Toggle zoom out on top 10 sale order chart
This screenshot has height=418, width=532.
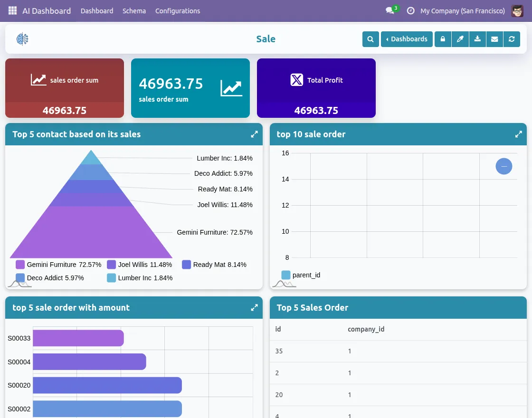[504, 166]
